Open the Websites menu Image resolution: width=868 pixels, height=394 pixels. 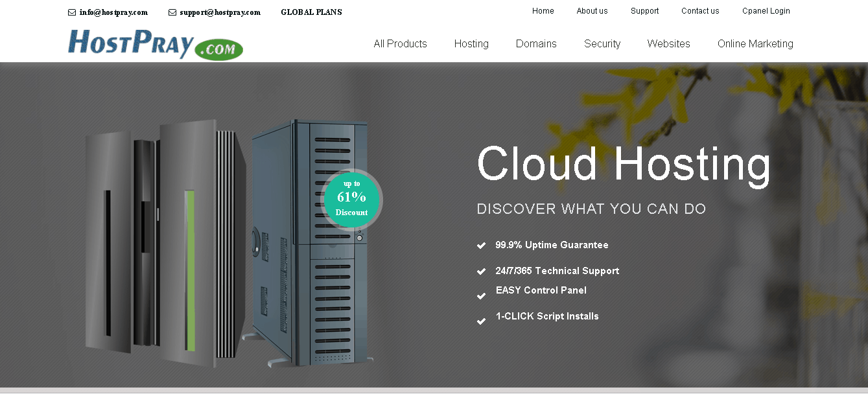click(668, 44)
